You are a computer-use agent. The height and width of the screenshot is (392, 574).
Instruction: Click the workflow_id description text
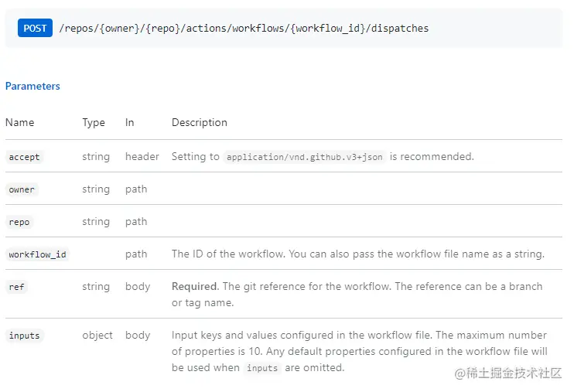pos(357,254)
